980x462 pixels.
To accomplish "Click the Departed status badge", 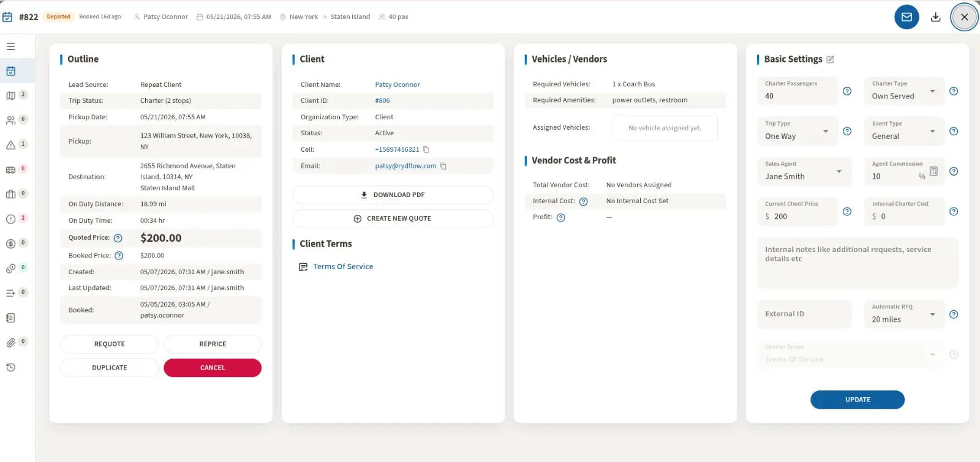I will click(59, 17).
